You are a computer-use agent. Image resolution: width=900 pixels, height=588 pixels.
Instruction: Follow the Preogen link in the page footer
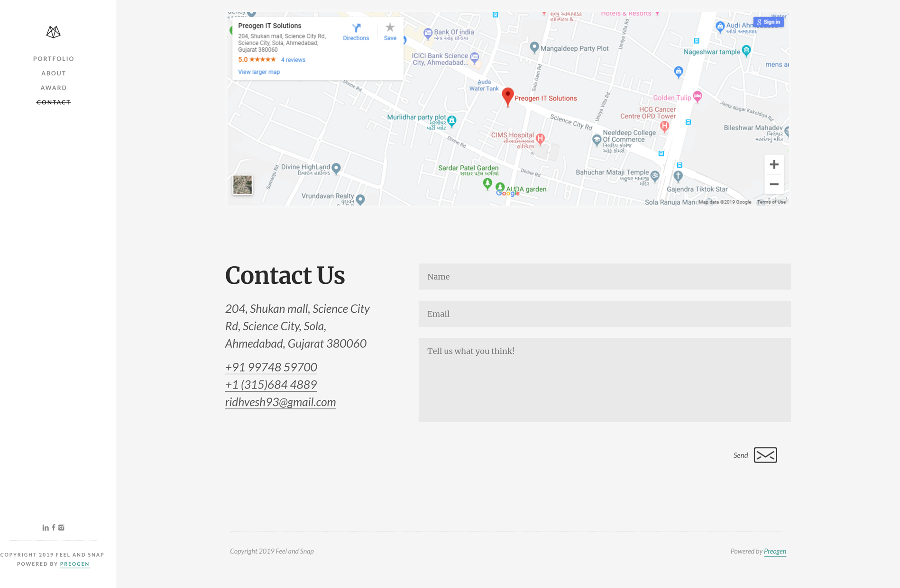(x=775, y=551)
